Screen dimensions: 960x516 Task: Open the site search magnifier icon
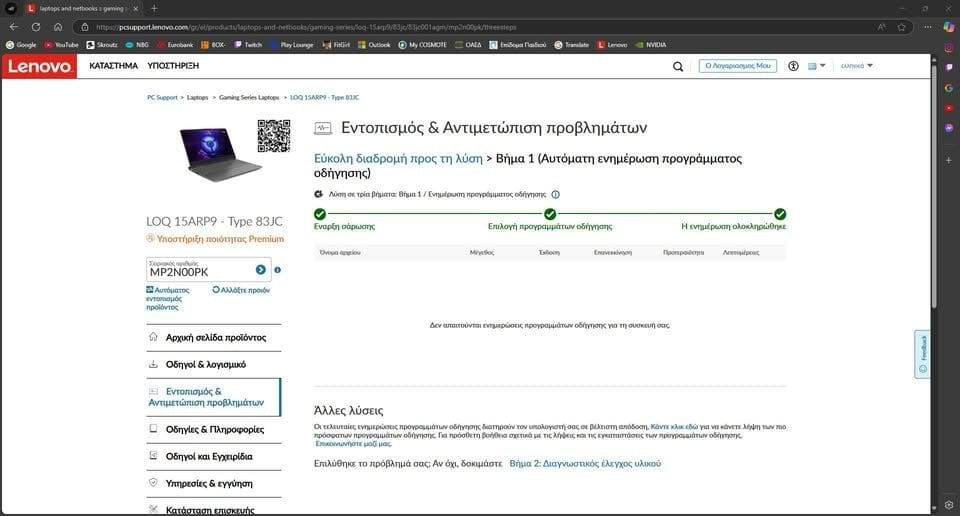pos(678,66)
